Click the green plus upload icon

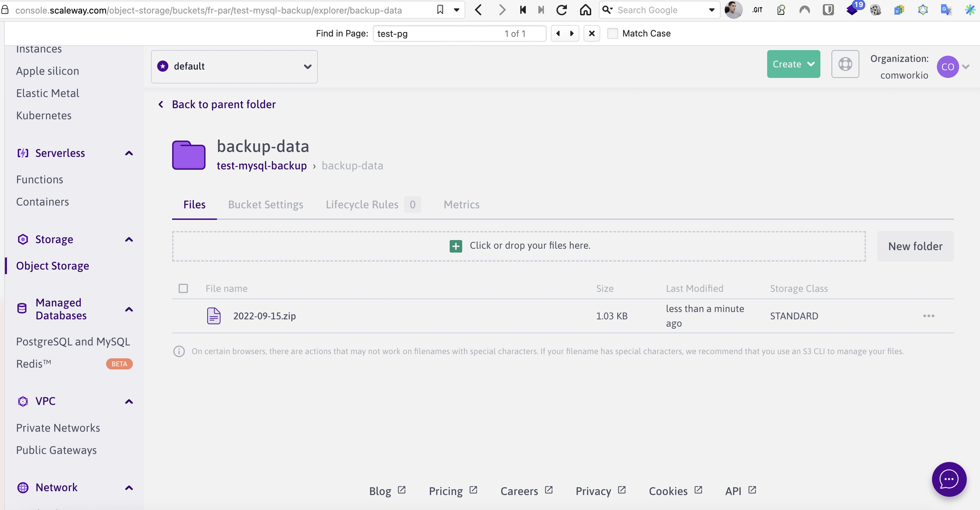click(455, 246)
